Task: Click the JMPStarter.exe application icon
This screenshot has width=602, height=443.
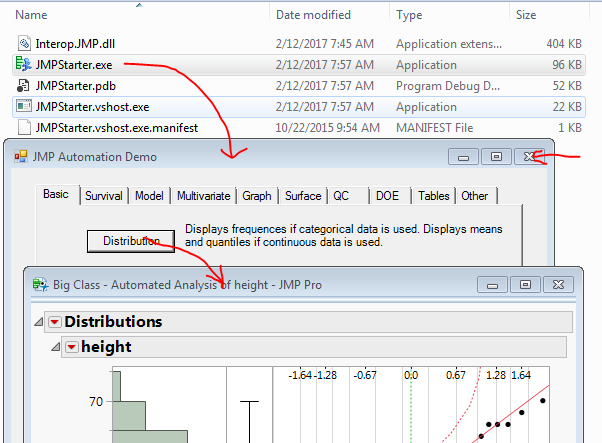Action: click(x=24, y=64)
